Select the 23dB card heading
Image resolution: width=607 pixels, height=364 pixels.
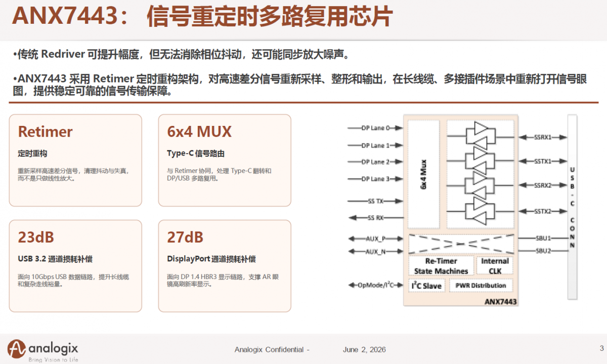click(36, 237)
